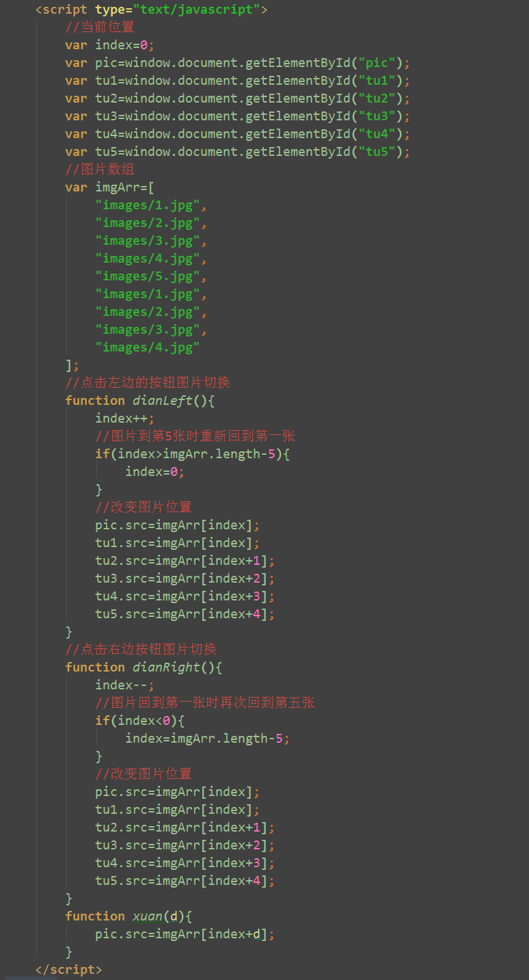Image resolution: width=529 pixels, height=980 pixels.
Task: Click index=0; inside the dianLeft if block
Action: click(155, 472)
